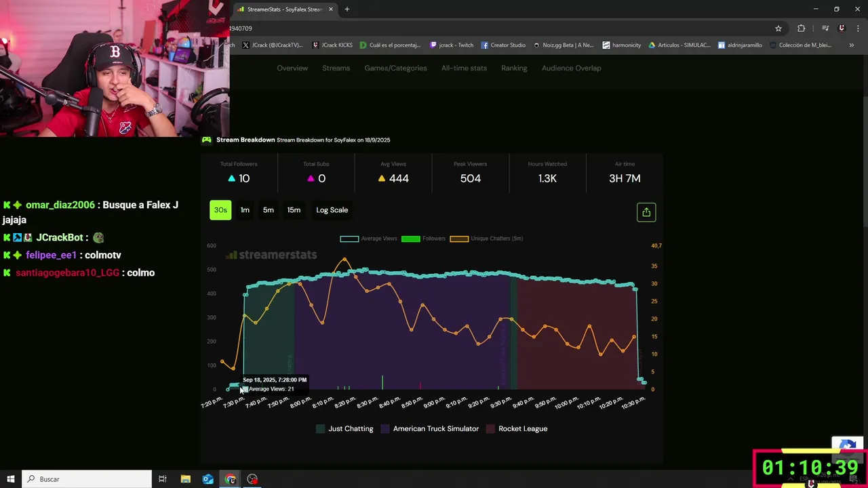Open File Explorer from the taskbar
This screenshot has width=868, height=488.
click(185, 479)
